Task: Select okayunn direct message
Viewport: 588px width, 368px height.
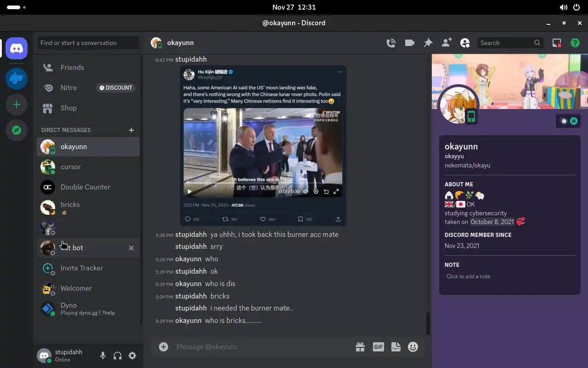Action: (88, 147)
